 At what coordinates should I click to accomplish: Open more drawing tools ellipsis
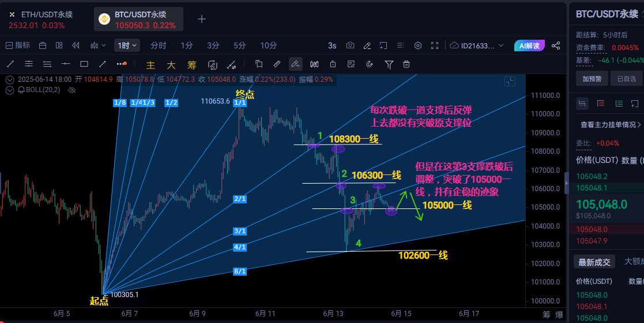122,64
